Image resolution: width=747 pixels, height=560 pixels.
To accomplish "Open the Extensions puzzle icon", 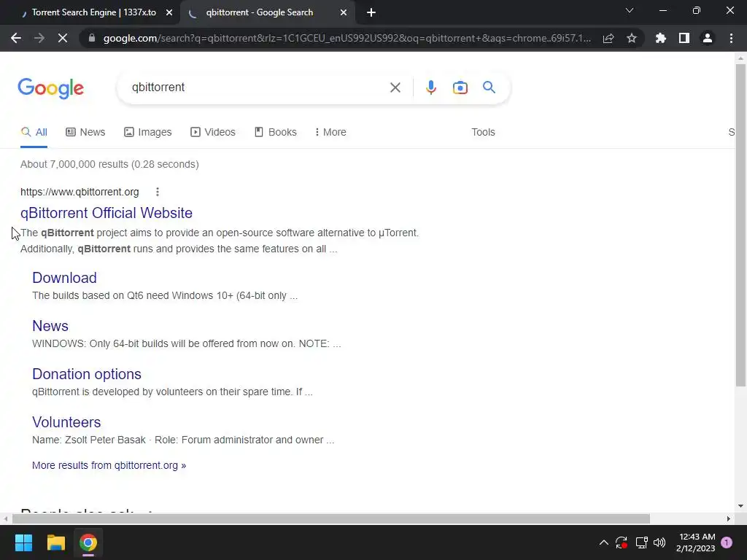I will [660, 38].
